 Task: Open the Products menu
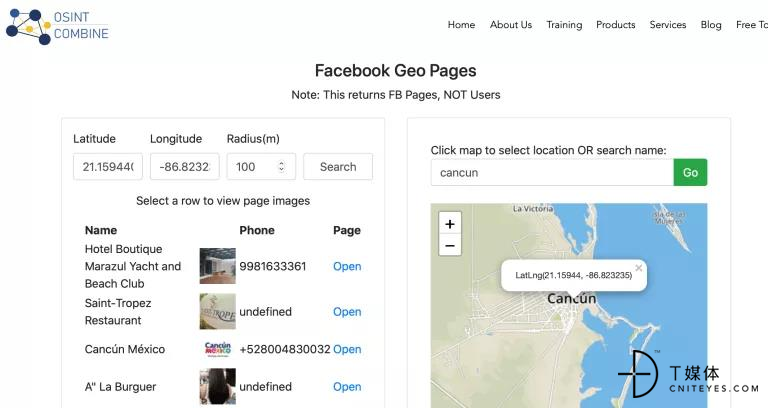click(616, 24)
